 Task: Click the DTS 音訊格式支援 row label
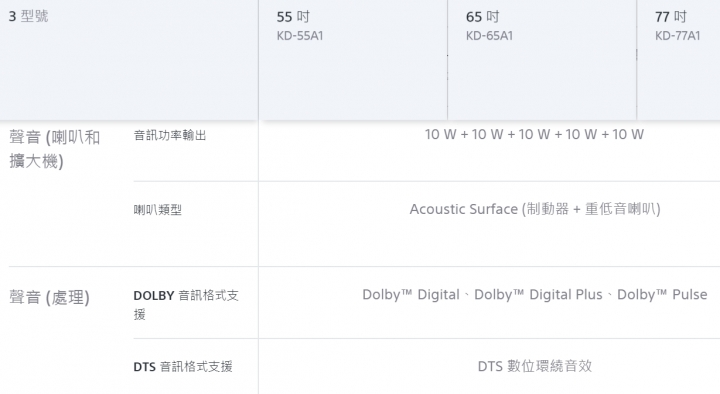click(x=183, y=366)
